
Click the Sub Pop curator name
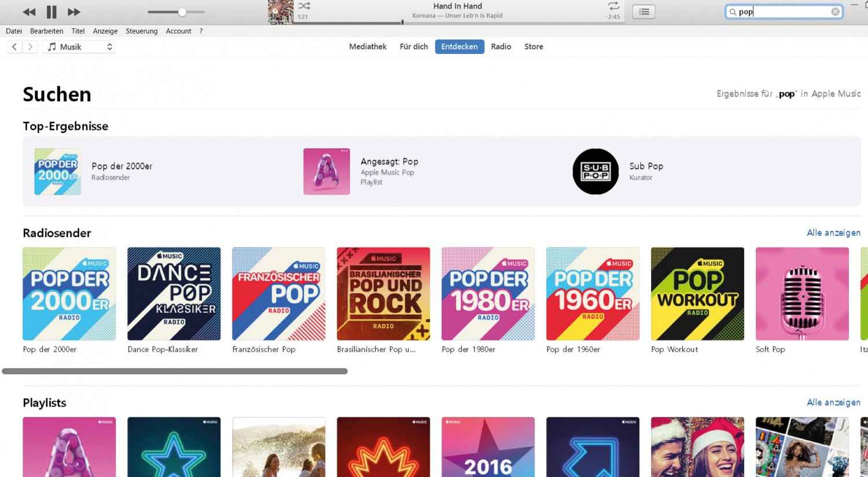pyautogui.click(x=646, y=167)
